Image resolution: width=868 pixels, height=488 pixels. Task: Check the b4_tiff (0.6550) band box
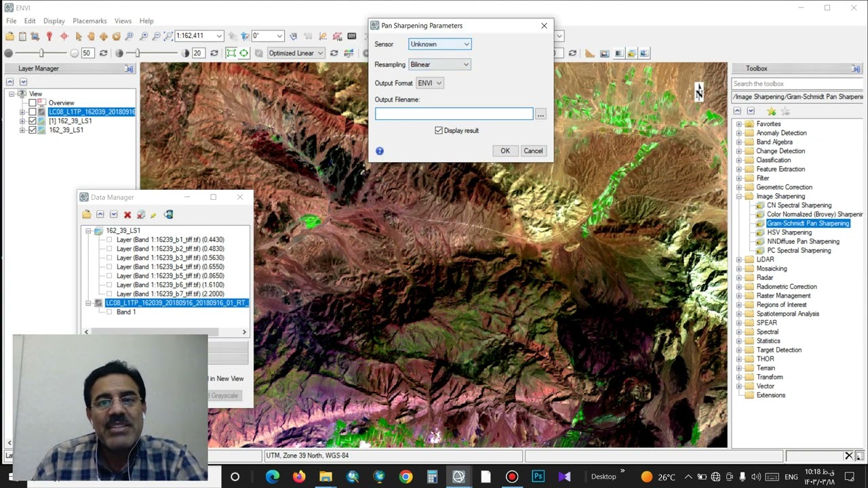click(x=109, y=267)
